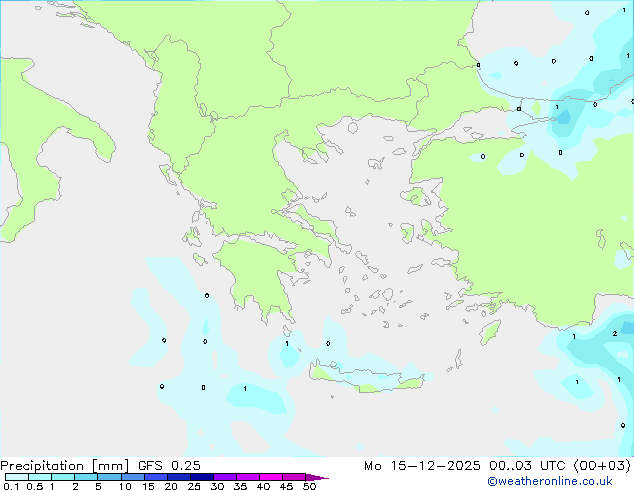
Task: Click the '0.5' legend tick label
Action: pos(35,486)
